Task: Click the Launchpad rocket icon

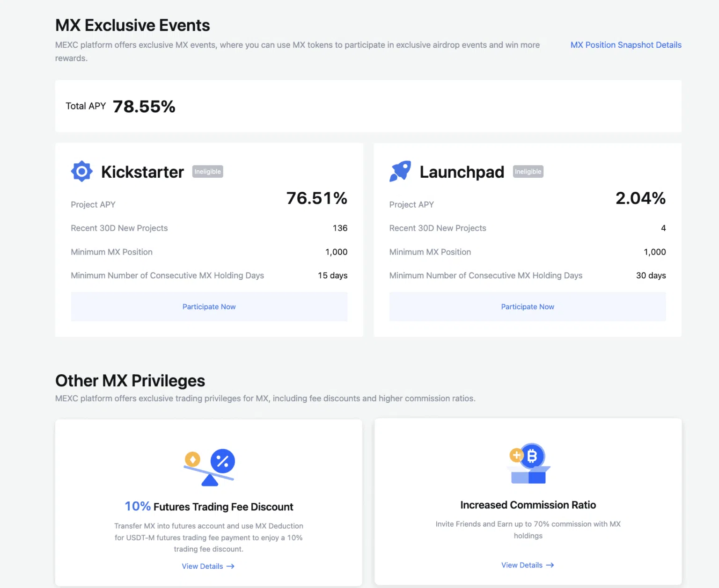Action: point(400,171)
